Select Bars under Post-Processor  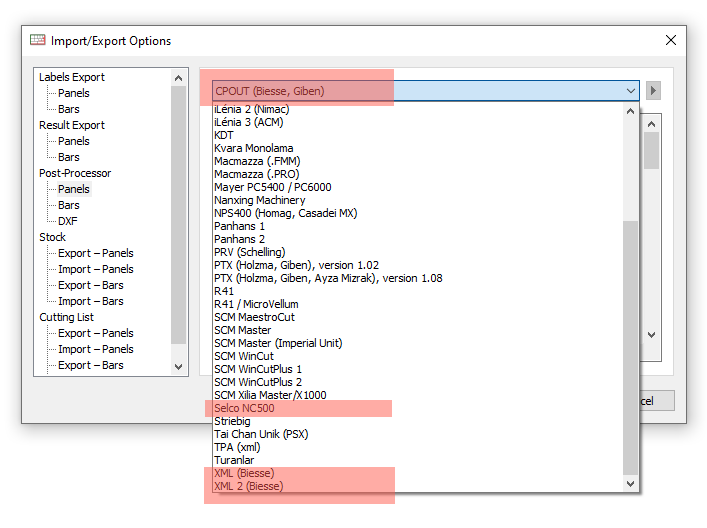(x=69, y=205)
